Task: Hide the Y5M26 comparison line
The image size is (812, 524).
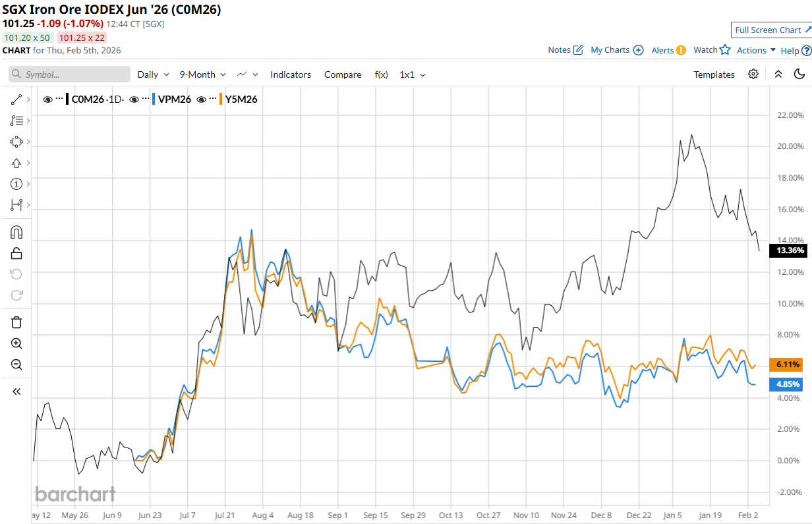Action: (202, 100)
